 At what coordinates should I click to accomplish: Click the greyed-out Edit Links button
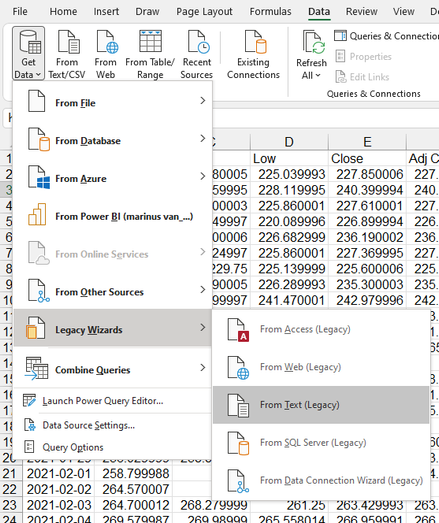[362, 77]
